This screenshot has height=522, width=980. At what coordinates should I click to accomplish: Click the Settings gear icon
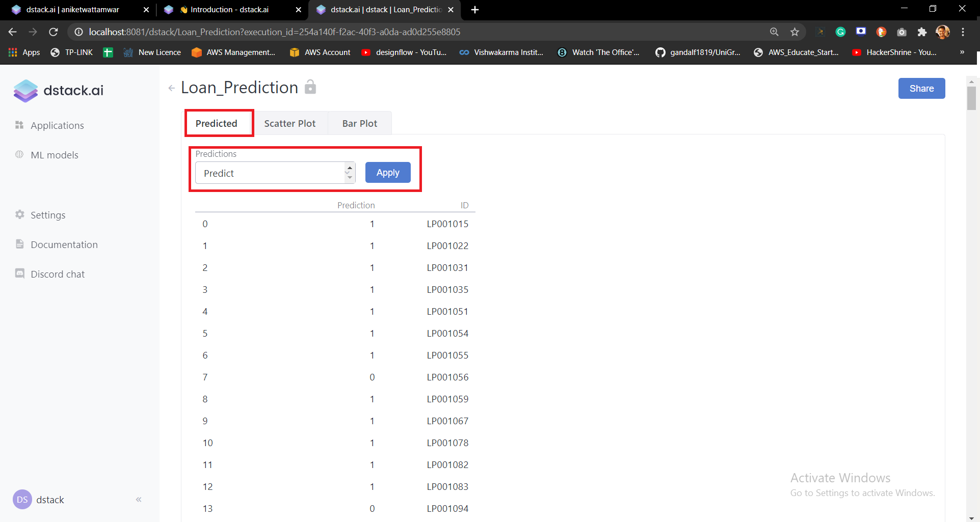[20, 214]
